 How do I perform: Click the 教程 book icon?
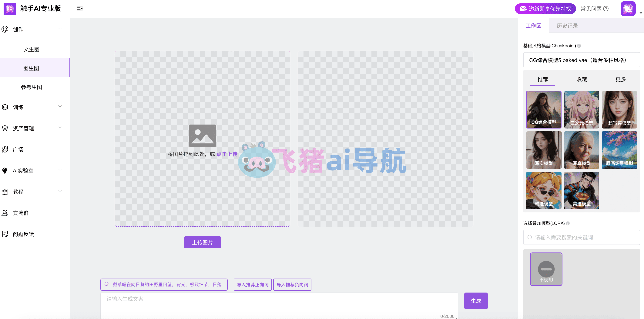click(5, 192)
